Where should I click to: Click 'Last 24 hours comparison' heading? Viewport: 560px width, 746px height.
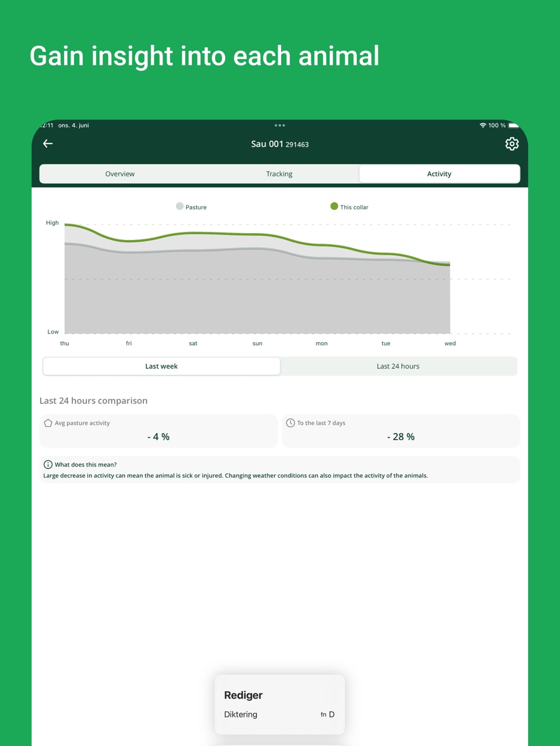point(93,401)
